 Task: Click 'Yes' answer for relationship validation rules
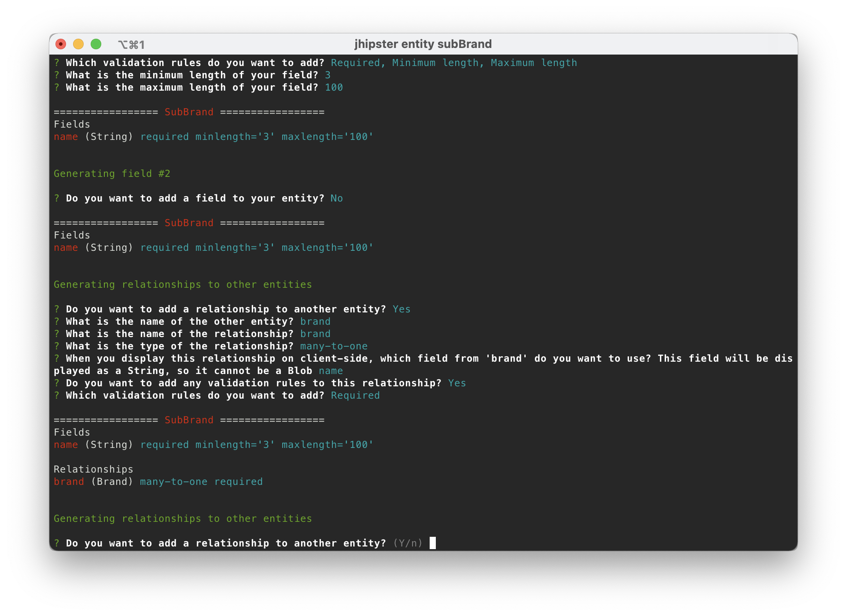point(457,383)
